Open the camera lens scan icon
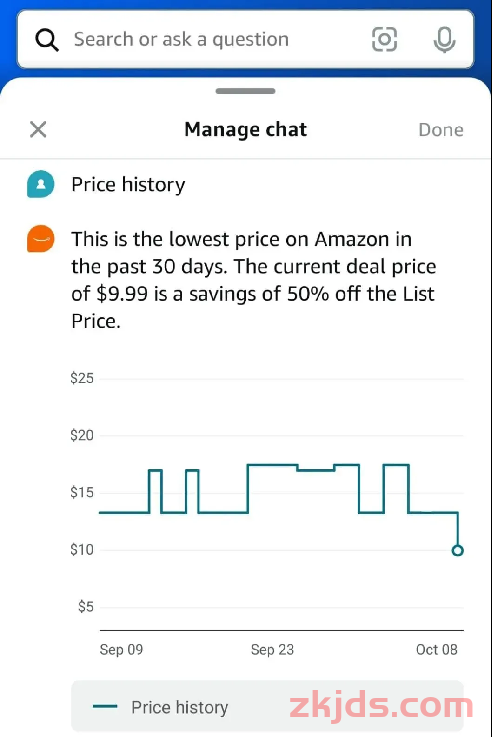 [384, 39]
